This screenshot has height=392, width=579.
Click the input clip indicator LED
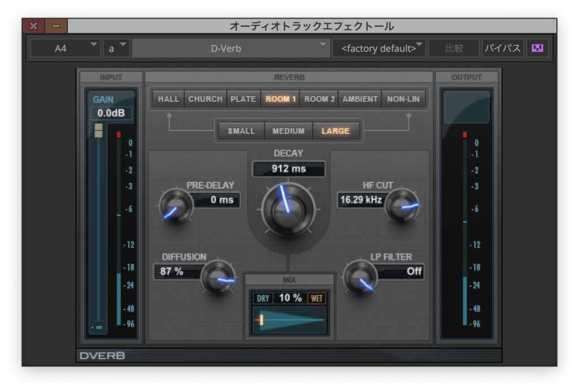(x=119, y=135)
